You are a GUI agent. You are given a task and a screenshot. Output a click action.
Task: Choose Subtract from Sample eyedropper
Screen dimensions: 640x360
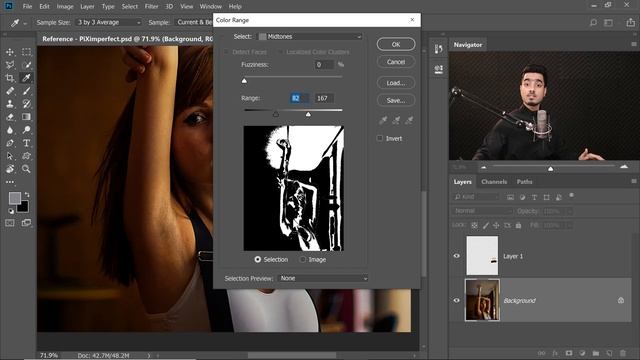[x=409, y=120]
